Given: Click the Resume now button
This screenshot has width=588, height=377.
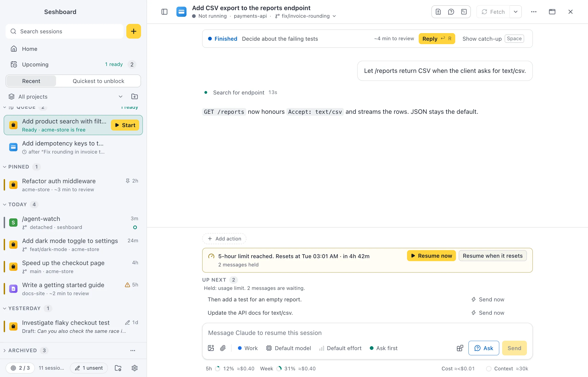Looking at the screenshot, I should (431, 256).
